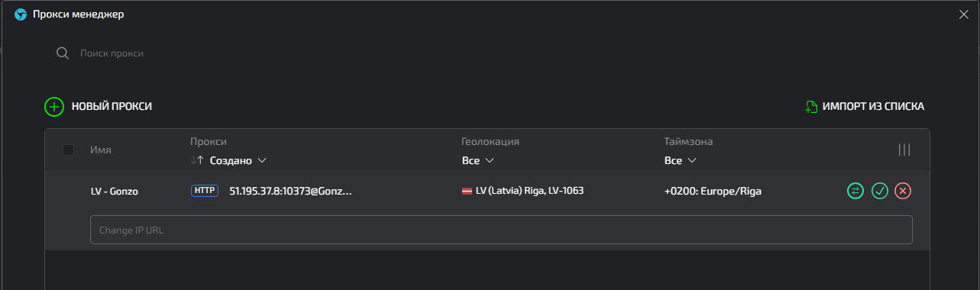Open column settings with three bars icon
The width and height of the screenshot is (980, 290).
(x=904, y=150)
